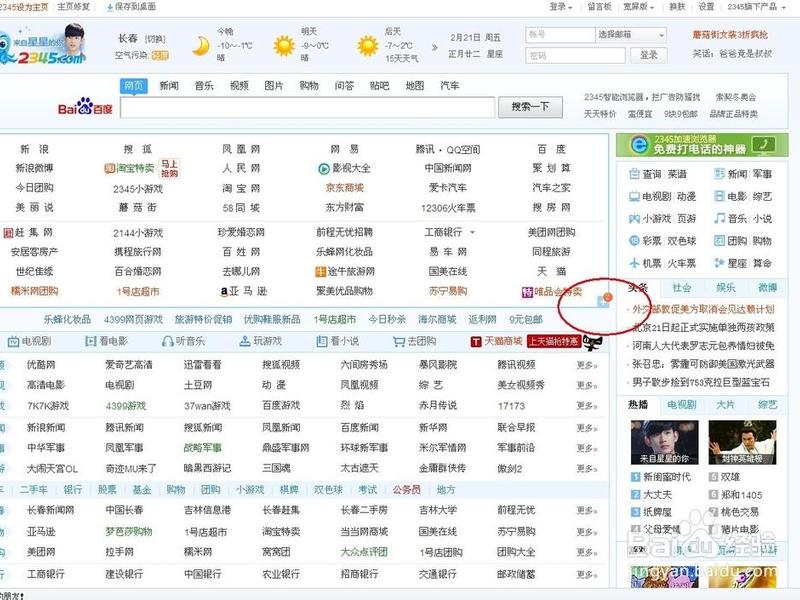
Task: Click the 搜索一下 search button
Action: pos(531,107)
